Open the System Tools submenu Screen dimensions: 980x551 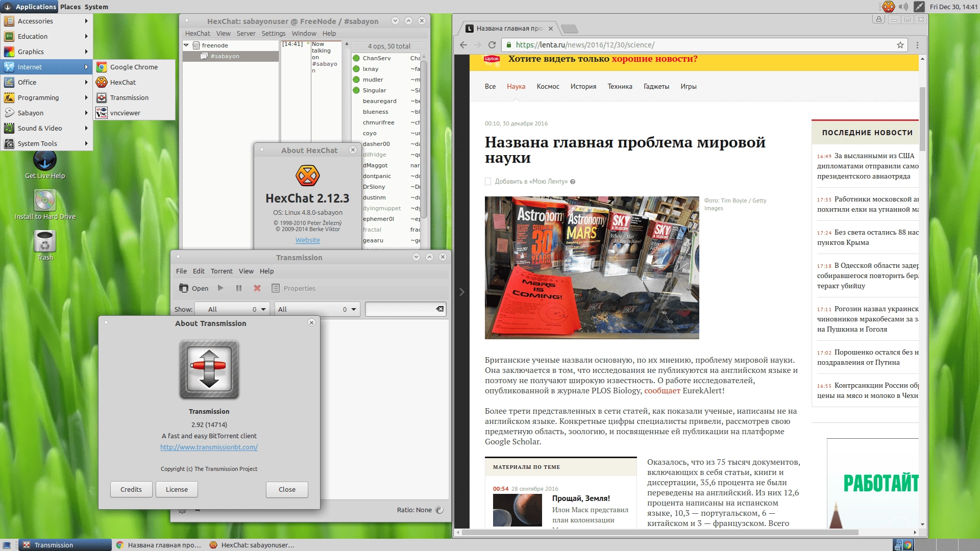(46, 143)
